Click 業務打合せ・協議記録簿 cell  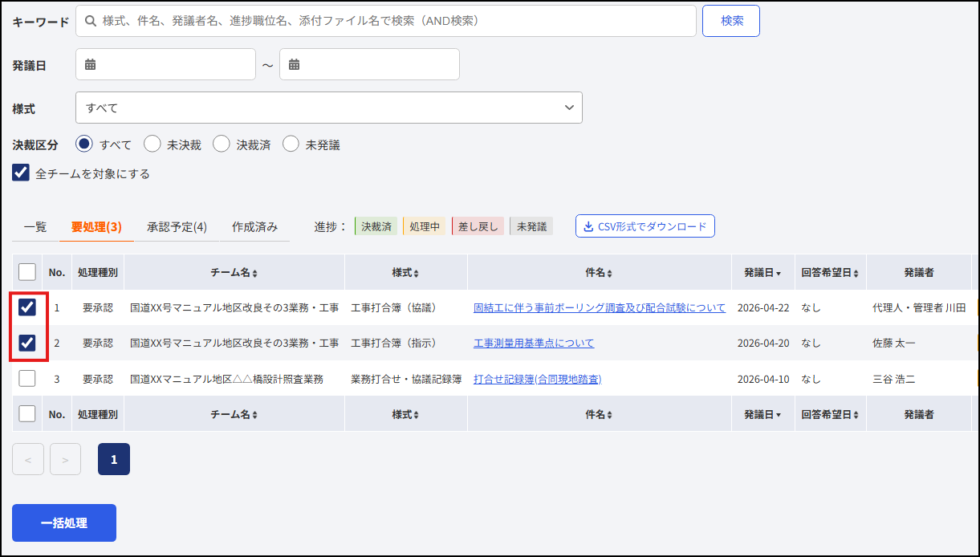(x=406, y=379)
